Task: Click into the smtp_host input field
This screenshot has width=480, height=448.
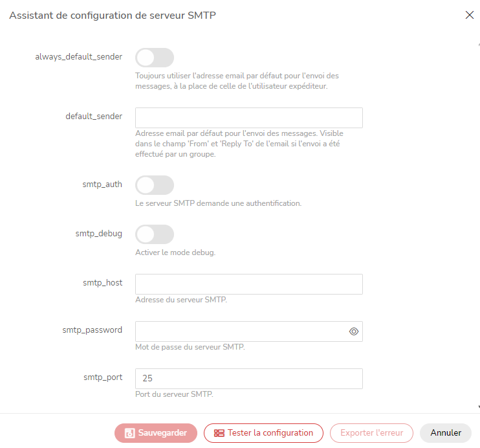Action: [249, 284]
